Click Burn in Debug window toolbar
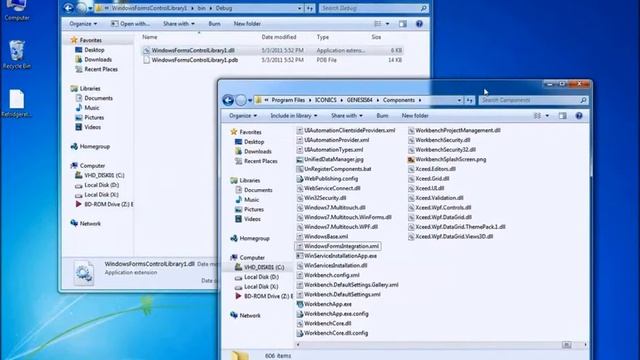 [214, 24]
